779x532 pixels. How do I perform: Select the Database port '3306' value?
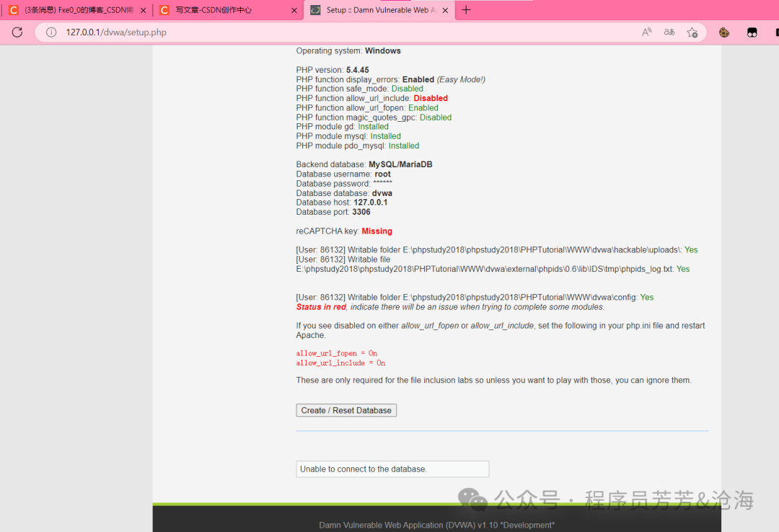point(361,212)
